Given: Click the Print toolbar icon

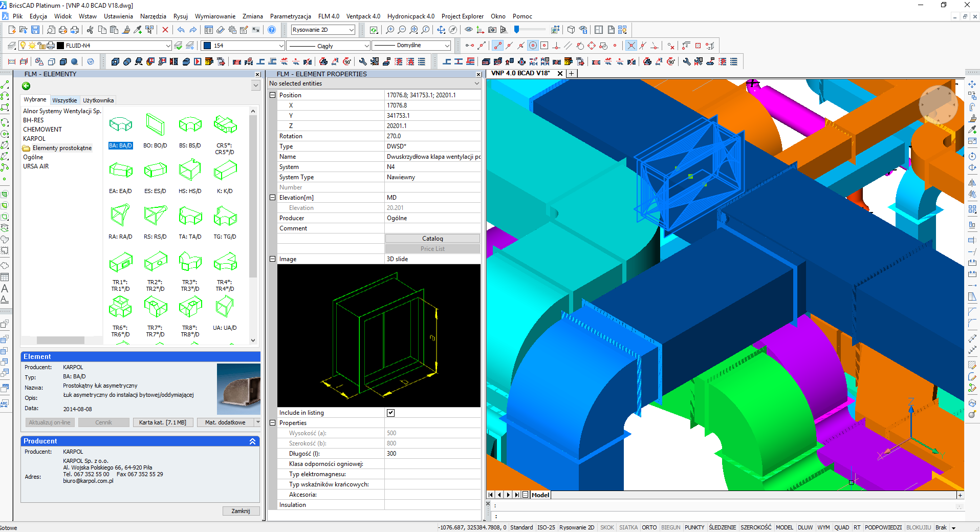Looking at the screenshot, I should [x=63, y=30].
